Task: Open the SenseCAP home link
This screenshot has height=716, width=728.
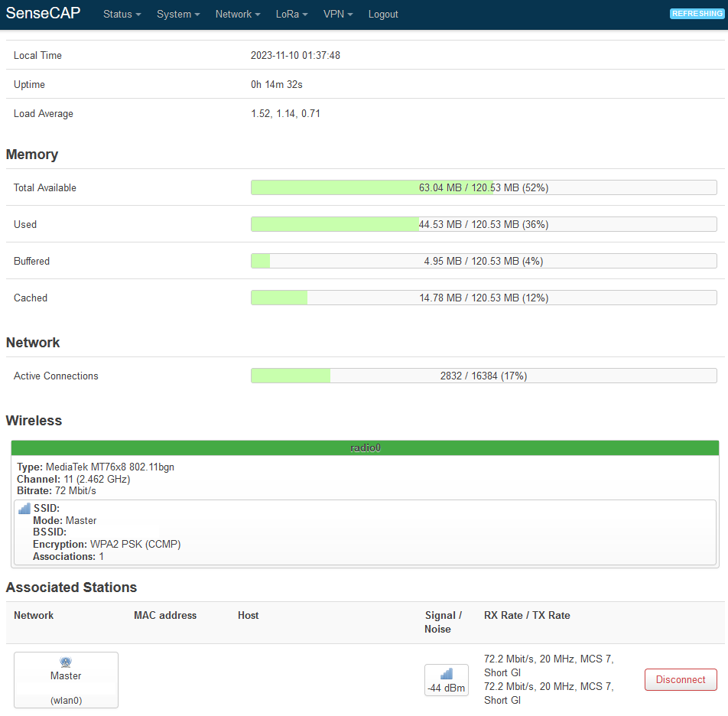Action: [x=43, y=13]
